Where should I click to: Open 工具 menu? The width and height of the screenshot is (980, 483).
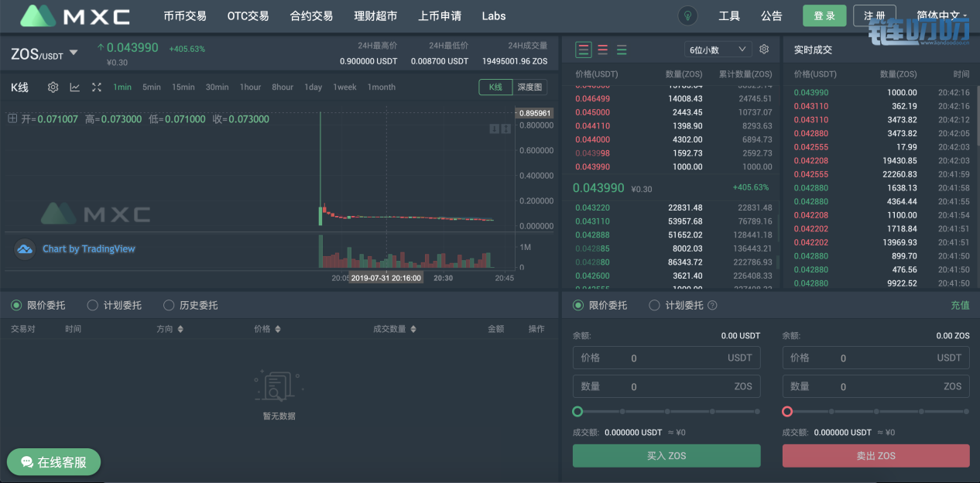(x=729, y=15)
